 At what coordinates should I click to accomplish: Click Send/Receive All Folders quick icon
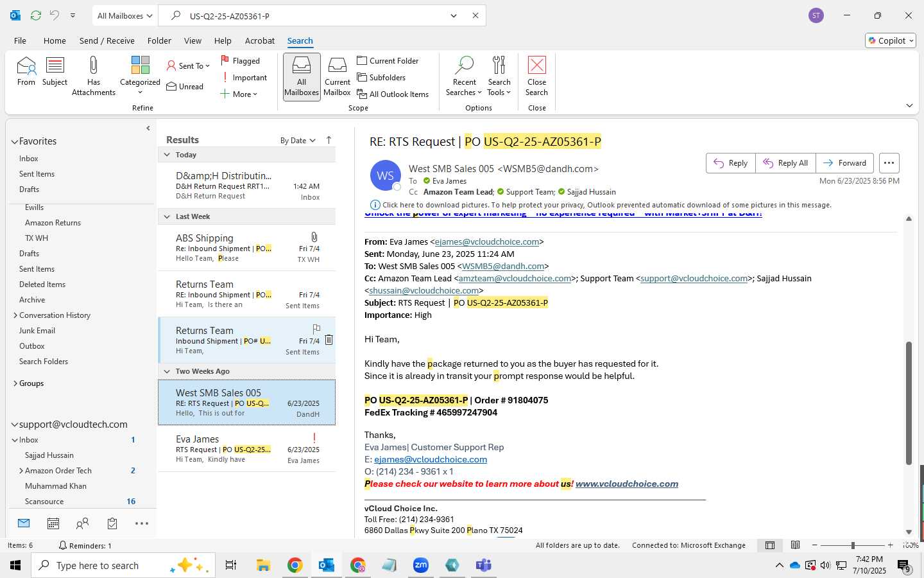pyautogui.click(x=36, y=15)
